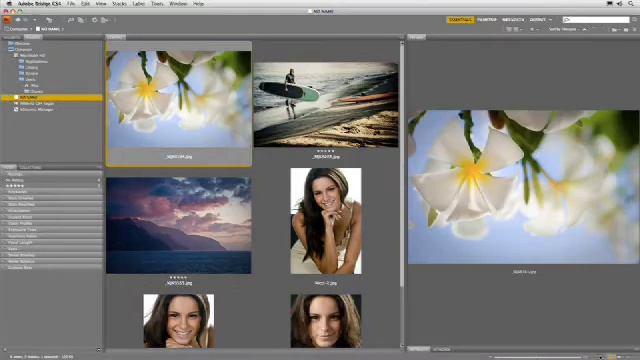Expand the Color Profile filter section
Image resolution: width=640 pixels, height=360 pixels.
52,223
